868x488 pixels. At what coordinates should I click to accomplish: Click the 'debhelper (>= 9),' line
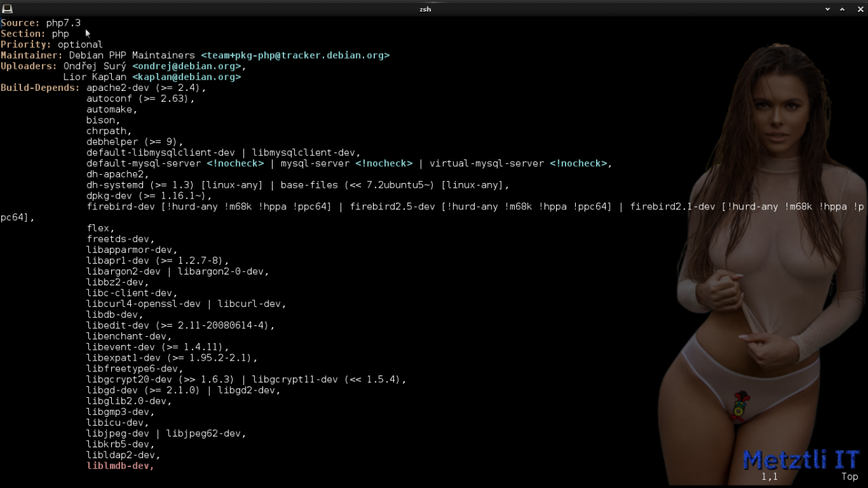(x=135, y=142)
